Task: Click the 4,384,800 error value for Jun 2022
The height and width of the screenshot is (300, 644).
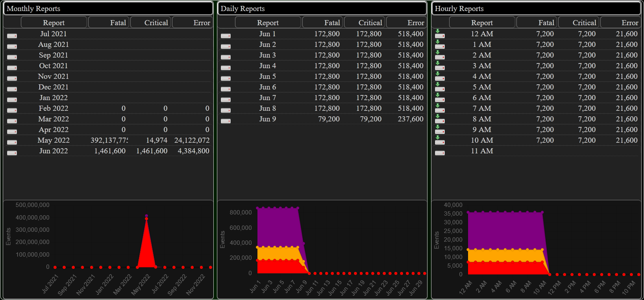Action: pos(193,151)
